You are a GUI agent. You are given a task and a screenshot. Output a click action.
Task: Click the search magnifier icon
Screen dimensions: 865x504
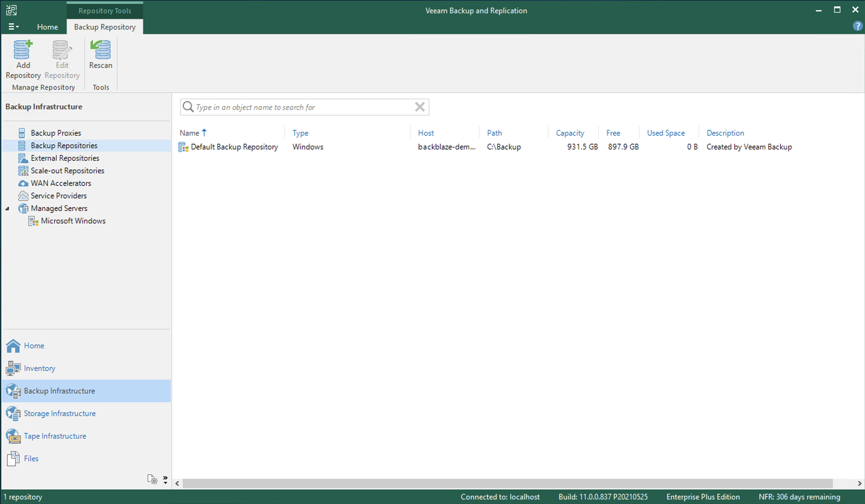tap(188, 107)
